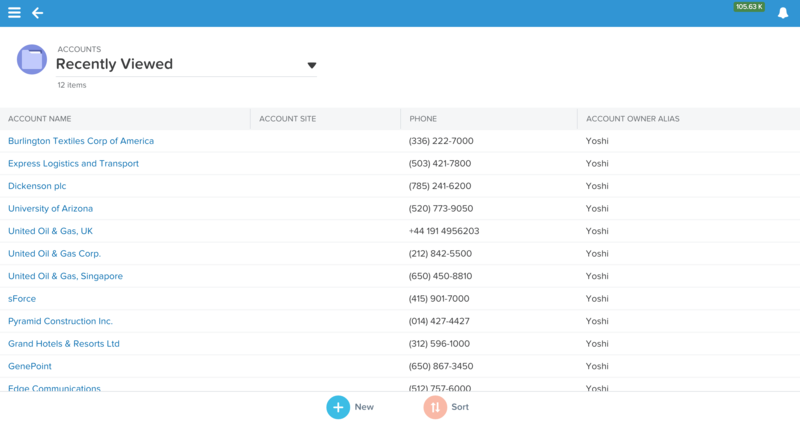Open the notifications bell
The width and height of the screenshot is (800, 423).
click(783, 13)
